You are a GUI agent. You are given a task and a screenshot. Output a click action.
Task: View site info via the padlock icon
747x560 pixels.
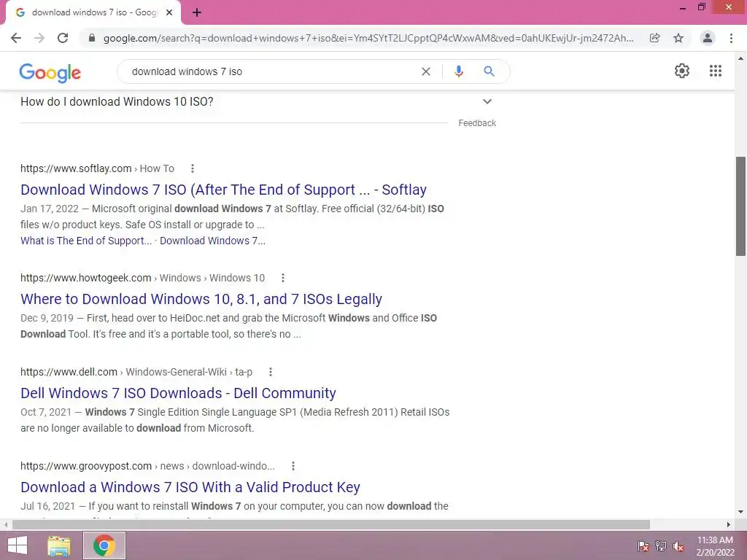coord(92,38)
